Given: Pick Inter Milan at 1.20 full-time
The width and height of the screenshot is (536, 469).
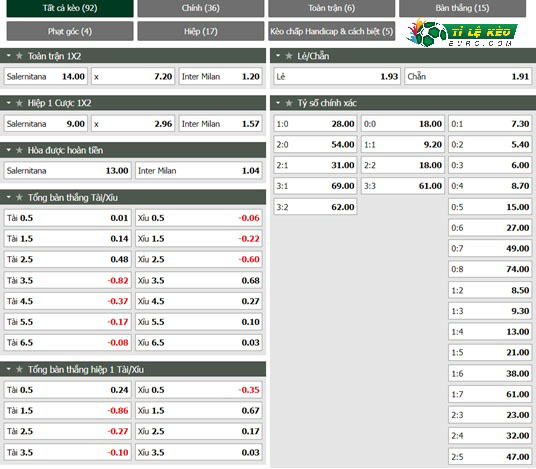Looking at the screenshot, I should point(220,76).
